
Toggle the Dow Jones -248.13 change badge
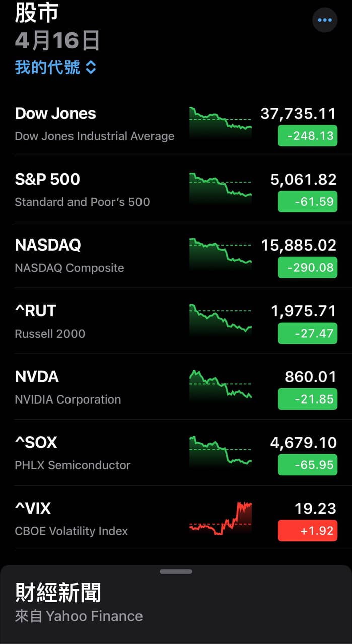tap(308, 136)
